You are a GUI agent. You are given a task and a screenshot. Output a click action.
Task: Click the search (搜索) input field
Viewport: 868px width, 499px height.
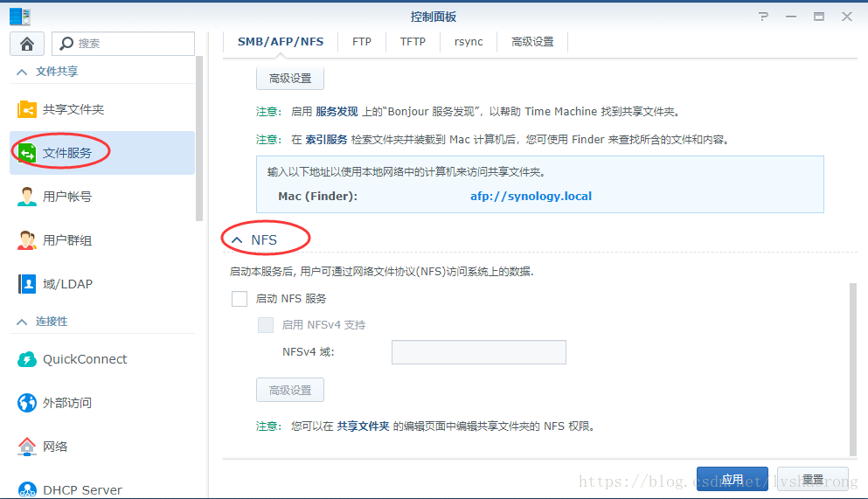point(123,43)
